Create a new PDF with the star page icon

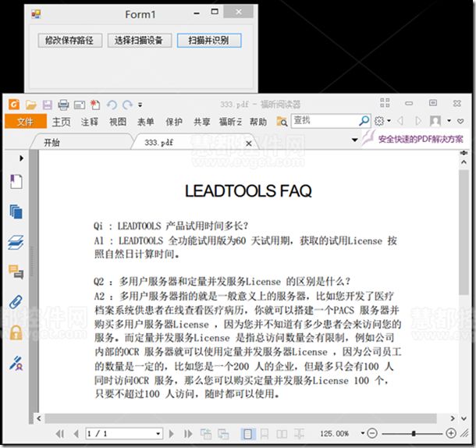click(x=95, y=105)
